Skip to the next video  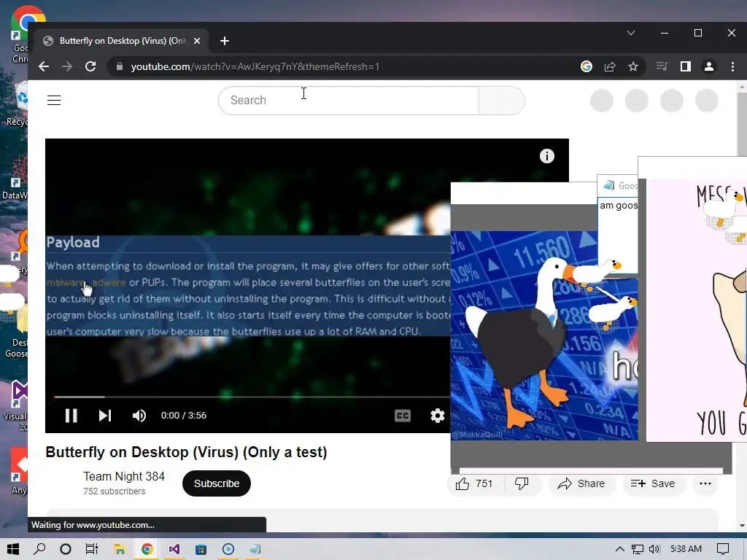105,416
